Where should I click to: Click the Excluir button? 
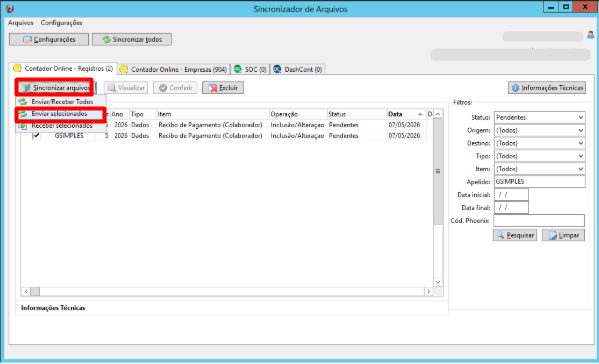223,88
